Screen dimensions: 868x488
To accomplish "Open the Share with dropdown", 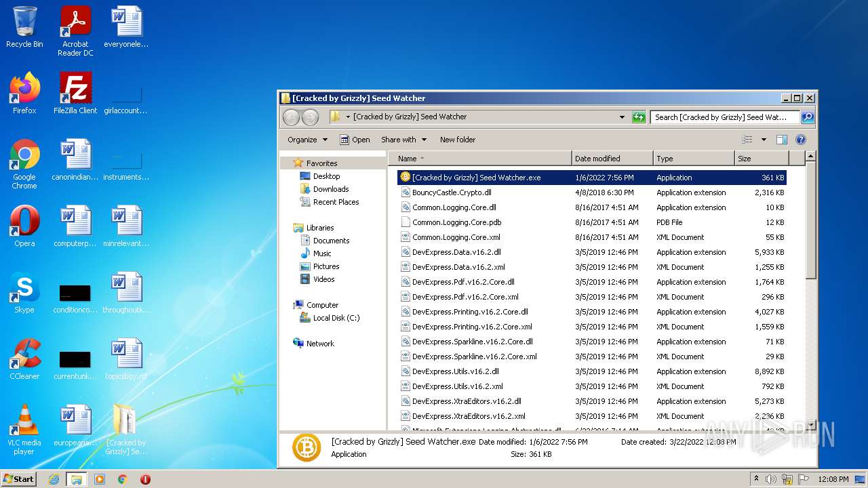I will tap(404, 140).
